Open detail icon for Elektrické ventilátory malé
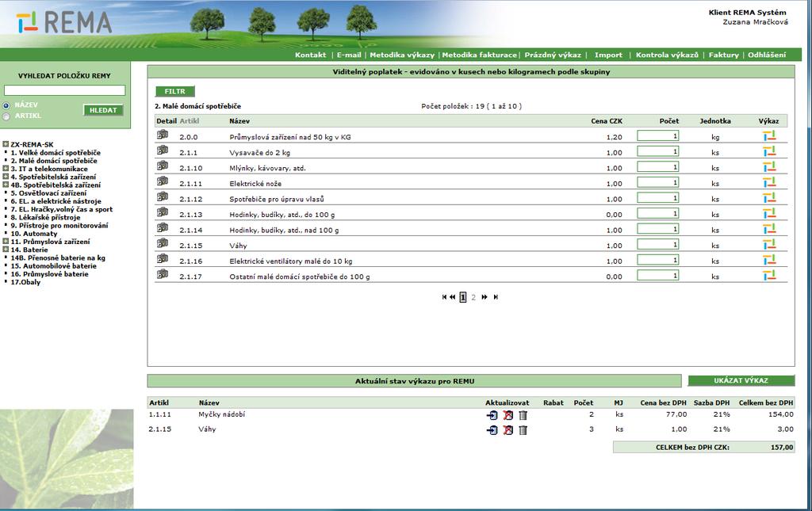 (163, 259)
